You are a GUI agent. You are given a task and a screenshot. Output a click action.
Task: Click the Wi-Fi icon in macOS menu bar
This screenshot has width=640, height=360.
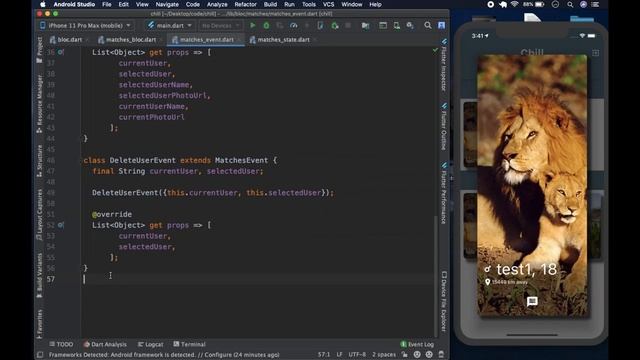(x=515, y=4)
